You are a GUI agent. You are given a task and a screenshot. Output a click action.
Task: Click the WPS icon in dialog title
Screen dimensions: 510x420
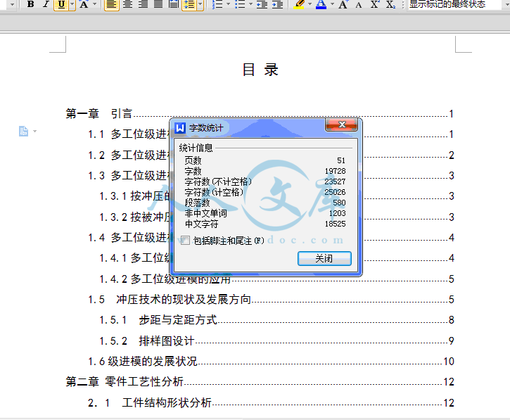180,128
